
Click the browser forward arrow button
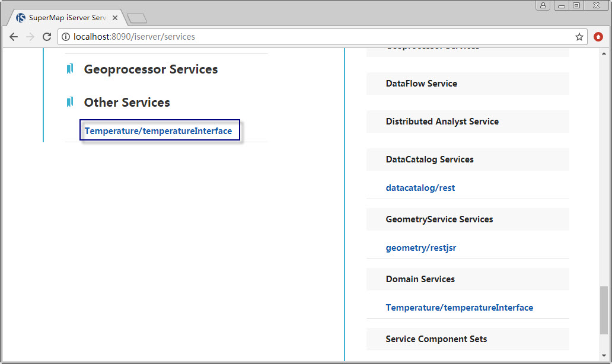coord(30,37)
